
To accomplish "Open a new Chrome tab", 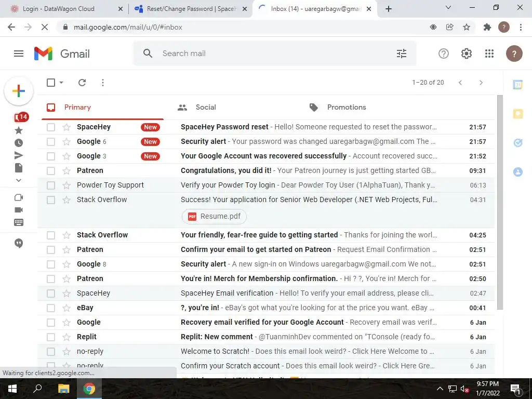I will 389,9.
